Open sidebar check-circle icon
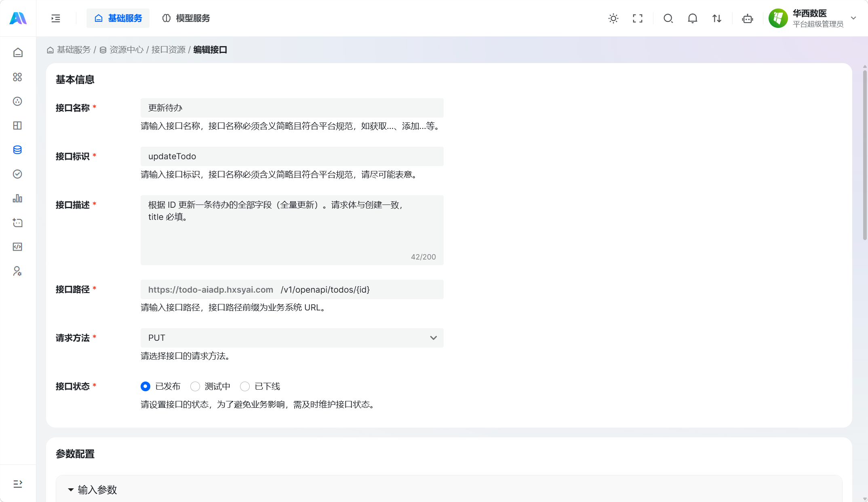This screenshot has width=868, height=502. click(x=17, y=174)
